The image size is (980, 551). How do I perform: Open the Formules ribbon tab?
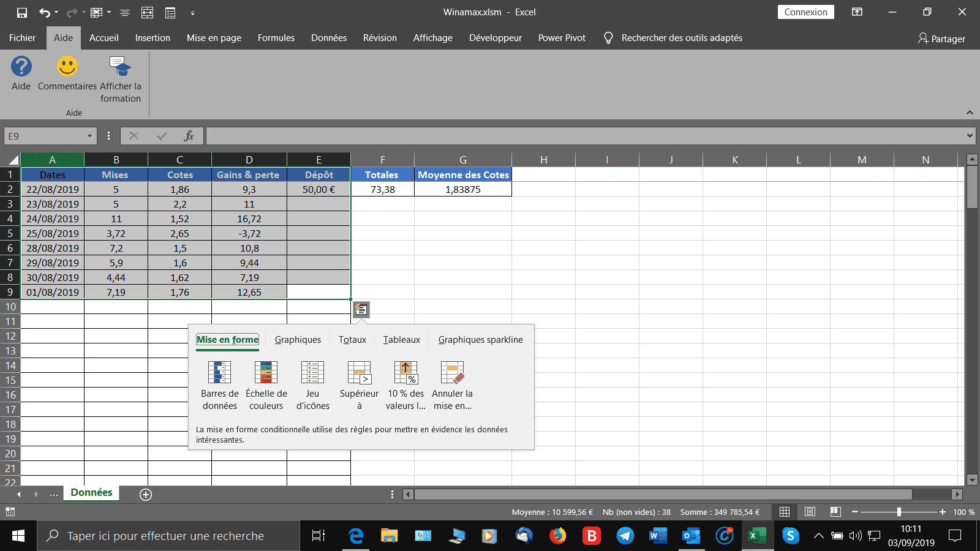pos(276,38)
